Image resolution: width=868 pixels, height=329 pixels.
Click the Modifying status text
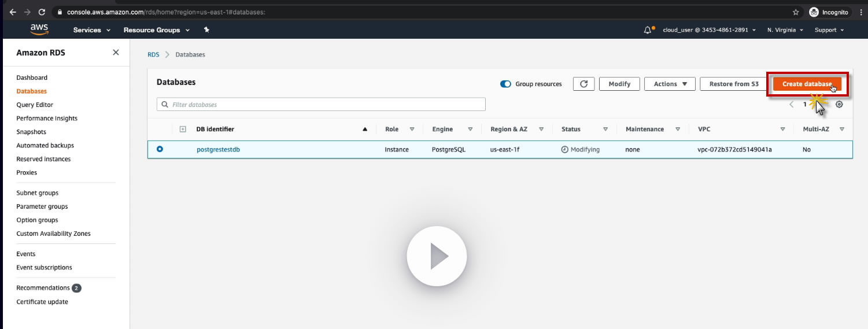pos(585,149)
